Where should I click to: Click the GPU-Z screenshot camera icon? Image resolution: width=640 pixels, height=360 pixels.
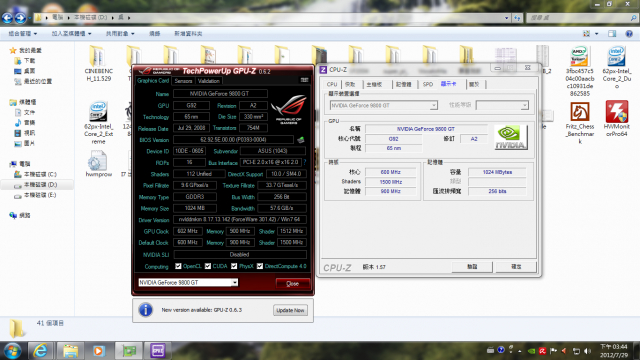click(x=304, y=80)
